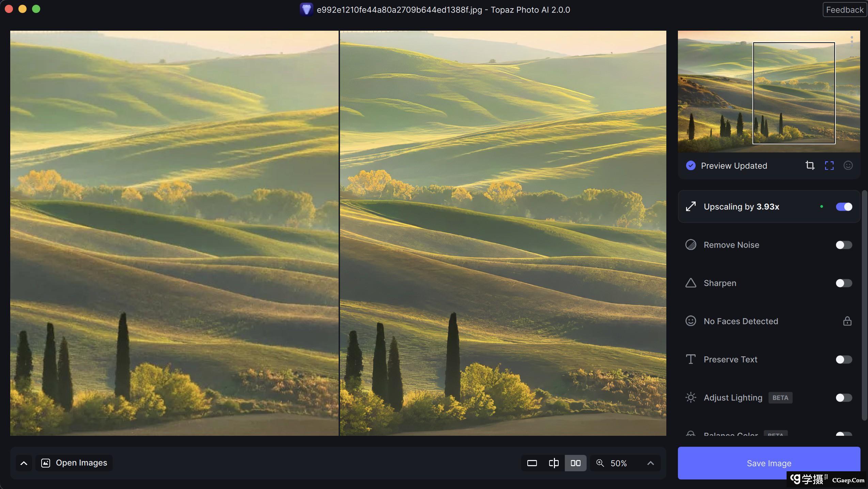Enable the Remove Noise toggle
This screenshot has height=489, width=868.
(x=844, y=245)
